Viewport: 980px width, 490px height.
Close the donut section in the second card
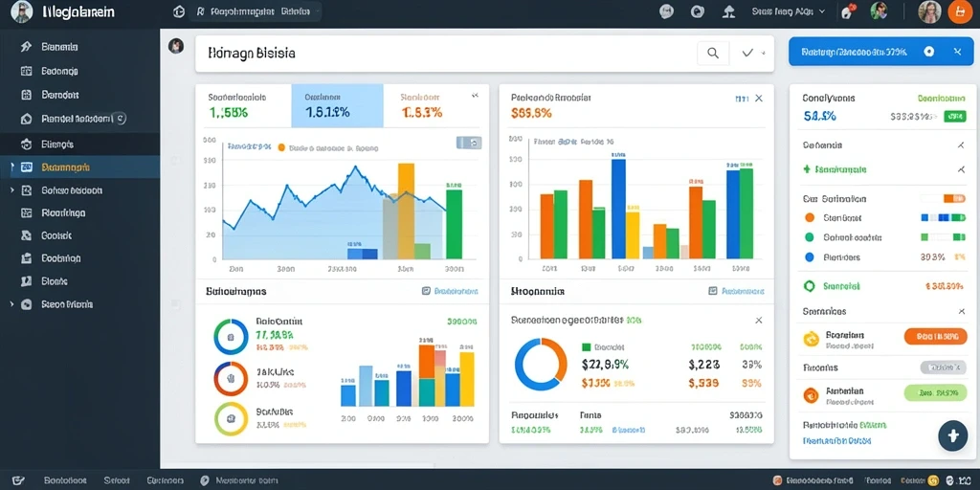758,320
